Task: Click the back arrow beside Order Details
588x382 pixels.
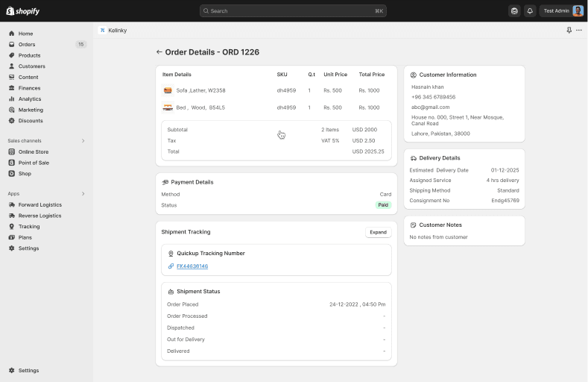Action: (x=159, y=52)
